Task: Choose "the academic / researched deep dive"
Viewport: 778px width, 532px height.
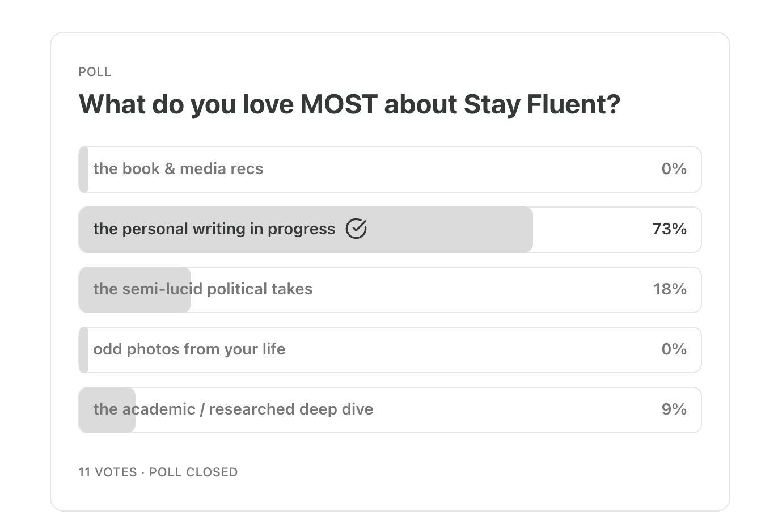Action: pyautogui.click(x=233, y=409)
